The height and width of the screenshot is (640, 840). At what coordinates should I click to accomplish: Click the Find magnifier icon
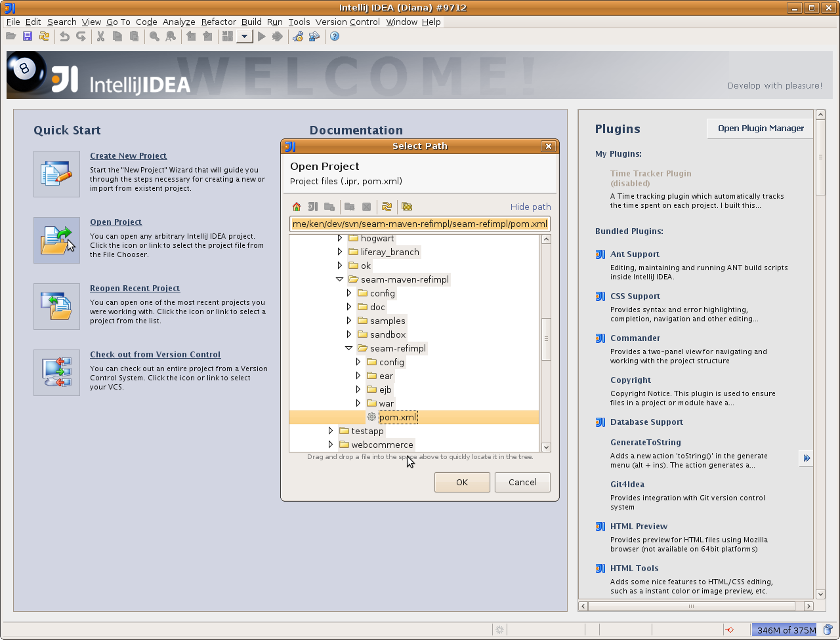pos(154,37)
